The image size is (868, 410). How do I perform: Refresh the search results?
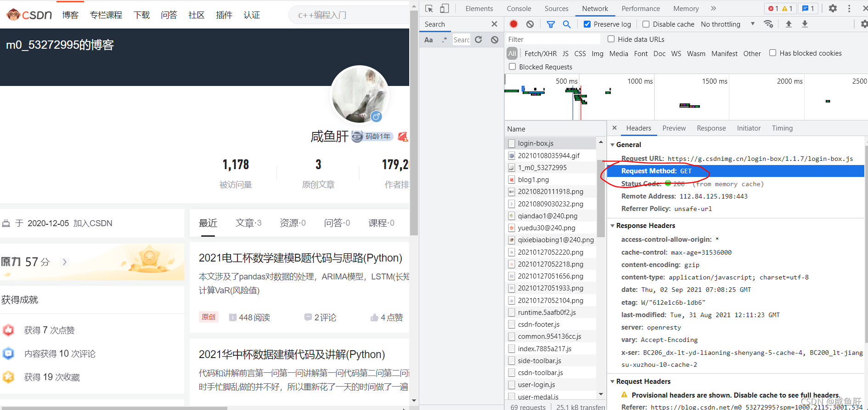click(479, 40)
